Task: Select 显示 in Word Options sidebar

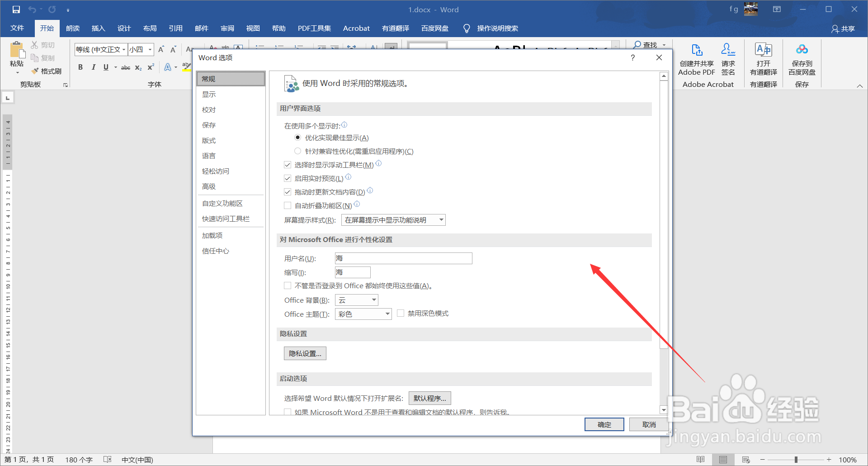Action: 231,94
